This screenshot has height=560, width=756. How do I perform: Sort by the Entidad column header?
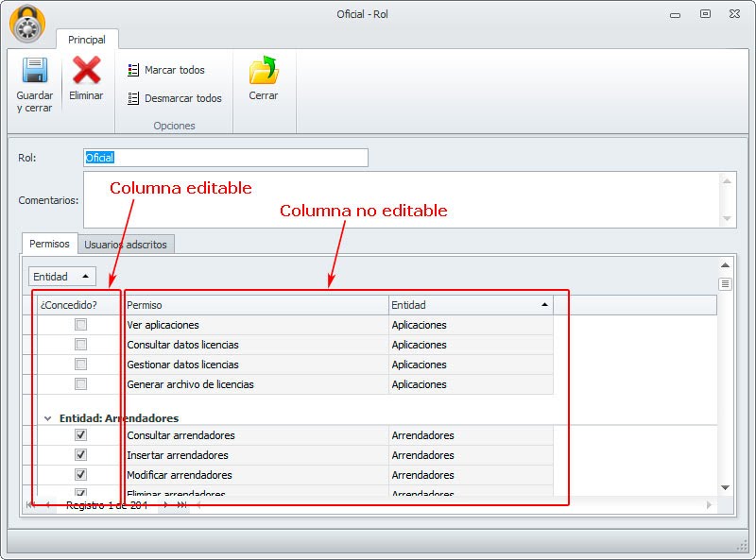click(471, 305)
